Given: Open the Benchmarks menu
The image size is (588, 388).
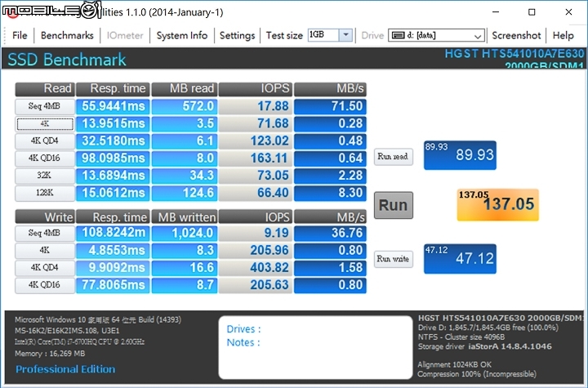Looking at the screenshot, I should (67, 35).
